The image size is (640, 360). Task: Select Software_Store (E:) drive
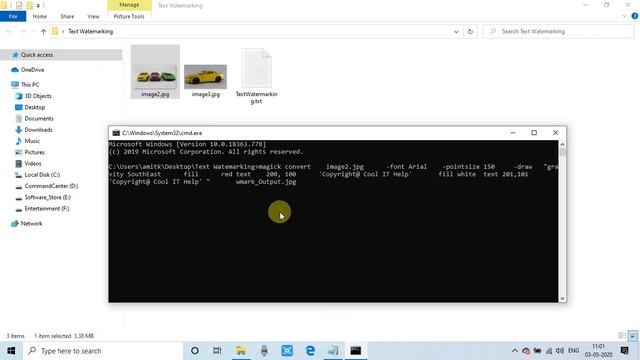point(47,197)
